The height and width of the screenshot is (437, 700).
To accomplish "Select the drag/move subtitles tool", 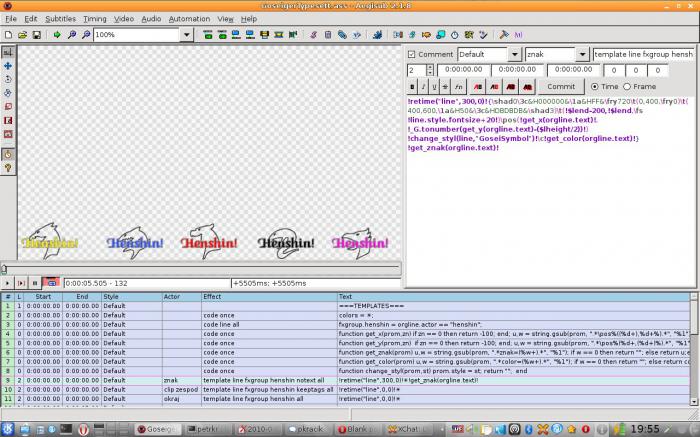I will (x=8, y=66).
